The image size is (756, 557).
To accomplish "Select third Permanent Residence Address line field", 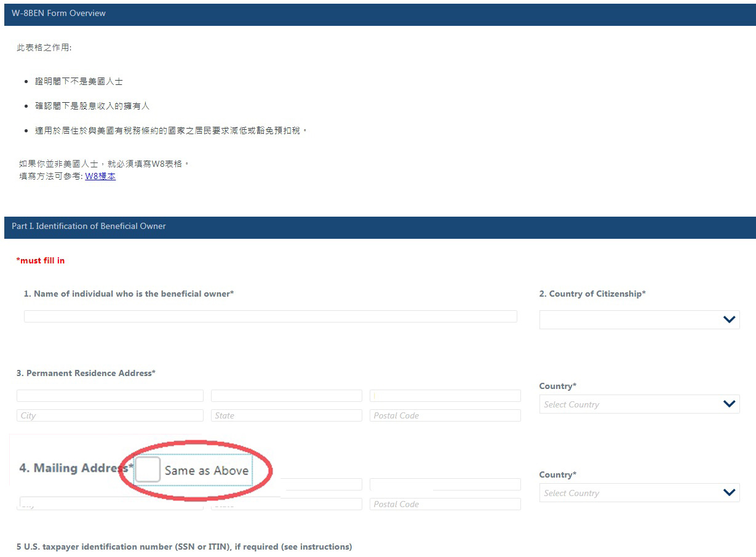I will [445, 396].
